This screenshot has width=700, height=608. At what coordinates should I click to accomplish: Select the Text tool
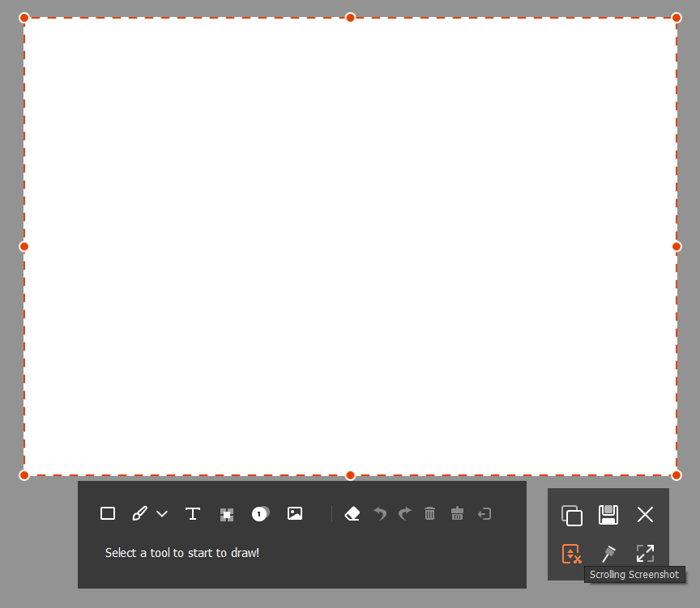tap(193, 514)
